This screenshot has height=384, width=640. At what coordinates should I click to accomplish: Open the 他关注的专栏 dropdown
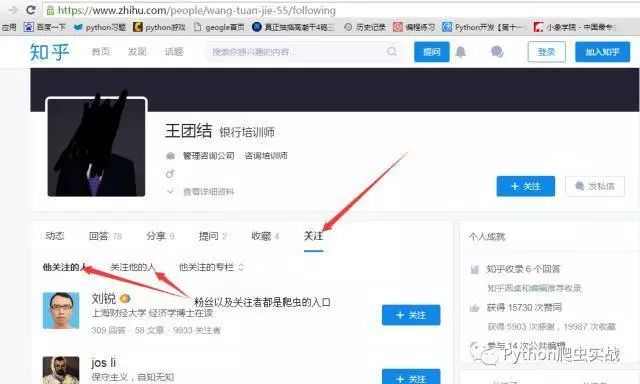pyautogui.click(x=211, y=267)
